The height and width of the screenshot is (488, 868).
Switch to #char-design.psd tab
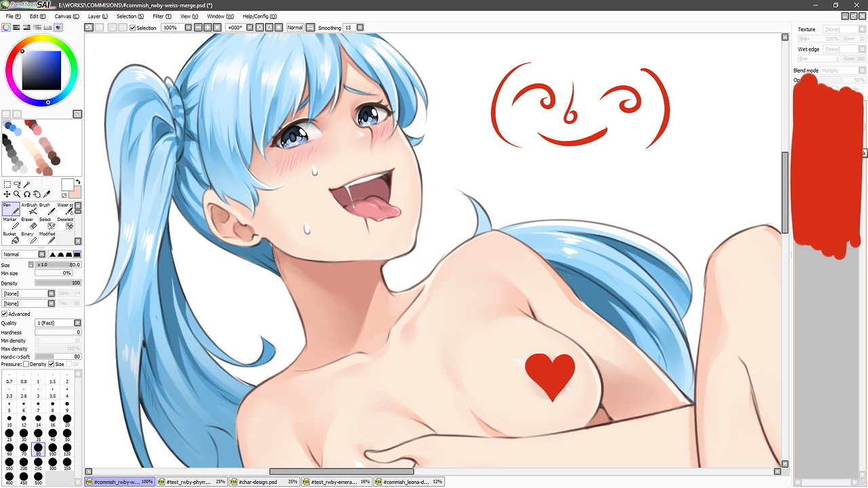[x=264, y=482]
